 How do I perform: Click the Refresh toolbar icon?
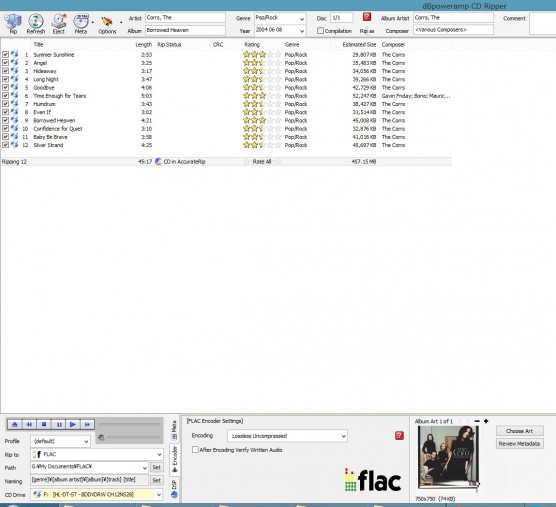36,22
